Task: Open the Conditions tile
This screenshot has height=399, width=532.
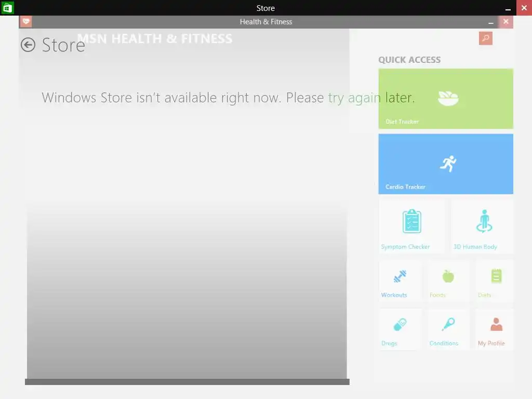Action: 448,329
